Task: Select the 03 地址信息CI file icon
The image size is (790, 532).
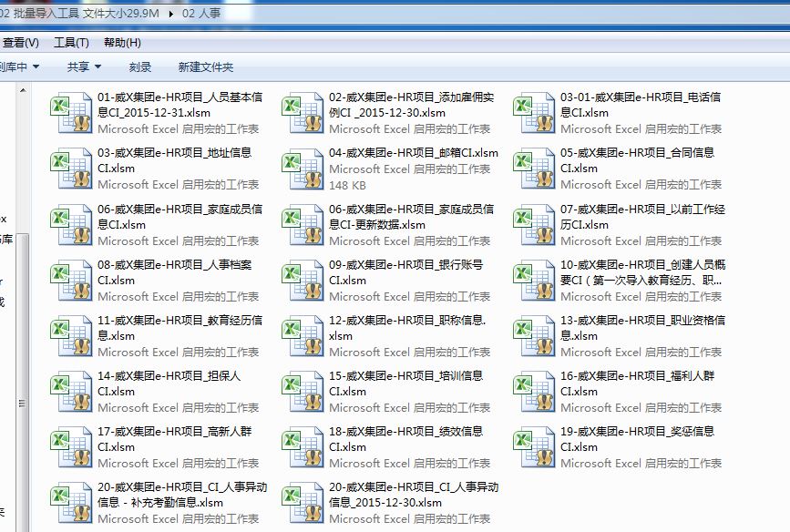Action: 71,169
